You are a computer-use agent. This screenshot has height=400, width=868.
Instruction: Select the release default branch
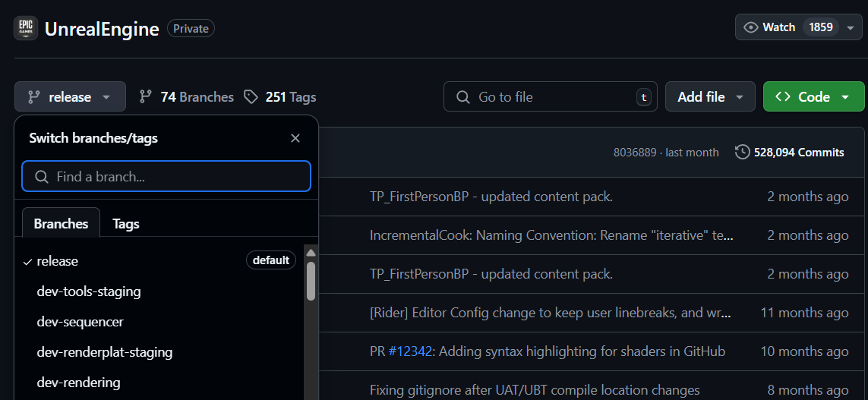[159, 260]
